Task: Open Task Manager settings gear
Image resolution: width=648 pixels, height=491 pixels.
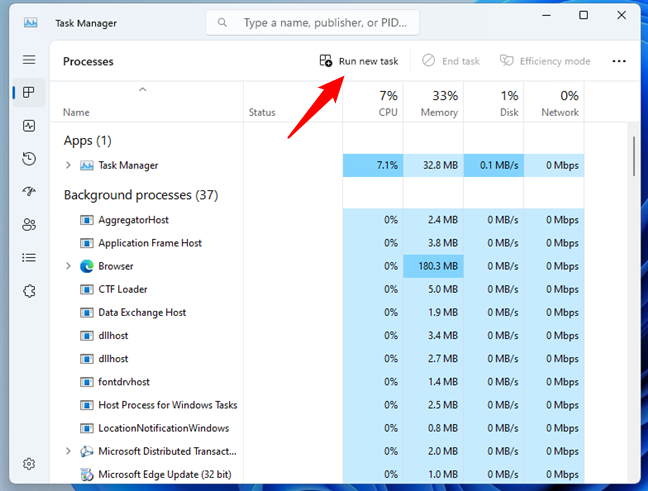Action: (x=29, y=464)
